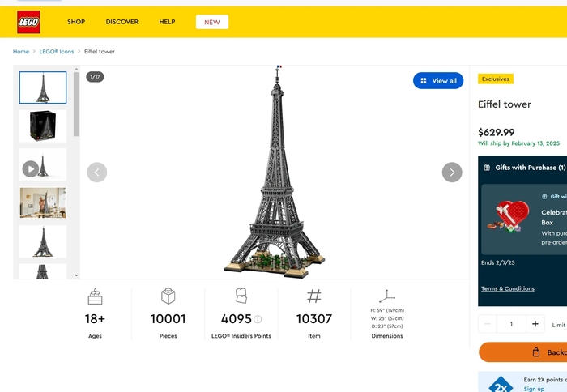The height and width of the screenshot is (392, 567).
Task: Go to the previous product image
Action: pos(97,172)
